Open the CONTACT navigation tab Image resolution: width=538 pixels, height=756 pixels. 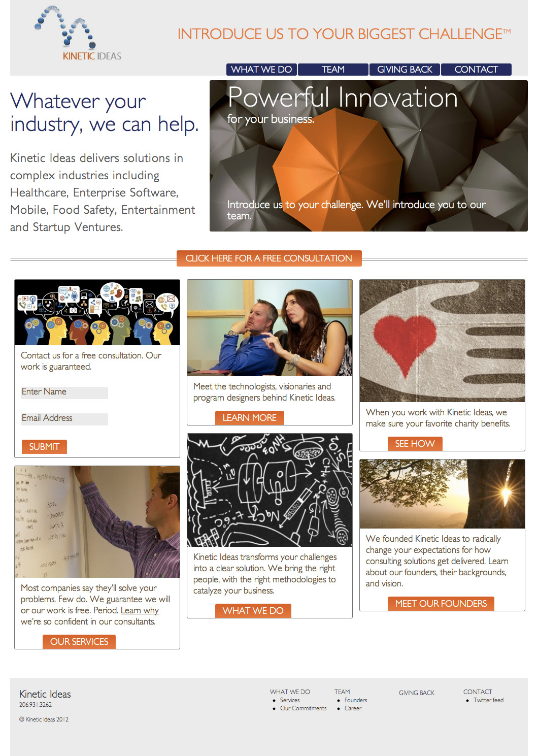click(476, 70)
